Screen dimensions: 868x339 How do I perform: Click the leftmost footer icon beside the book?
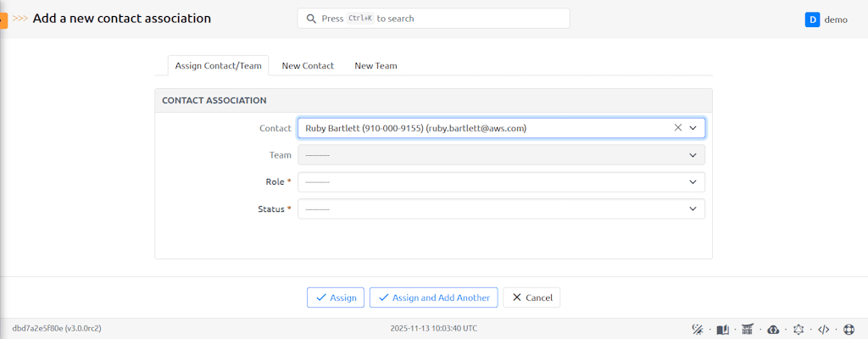click(698, 329)
